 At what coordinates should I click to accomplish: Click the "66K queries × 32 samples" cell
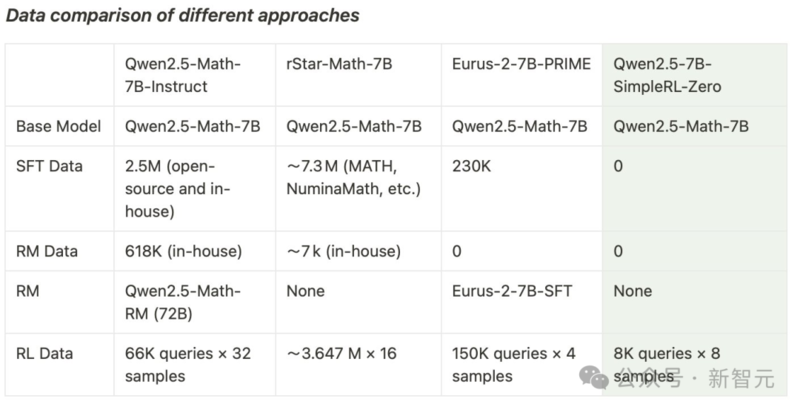click(x=187, y=364)
